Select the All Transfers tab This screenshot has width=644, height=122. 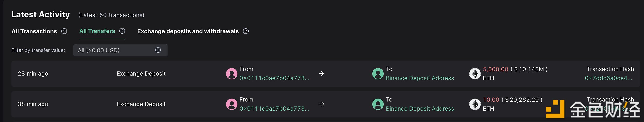(x=97, y=31)
